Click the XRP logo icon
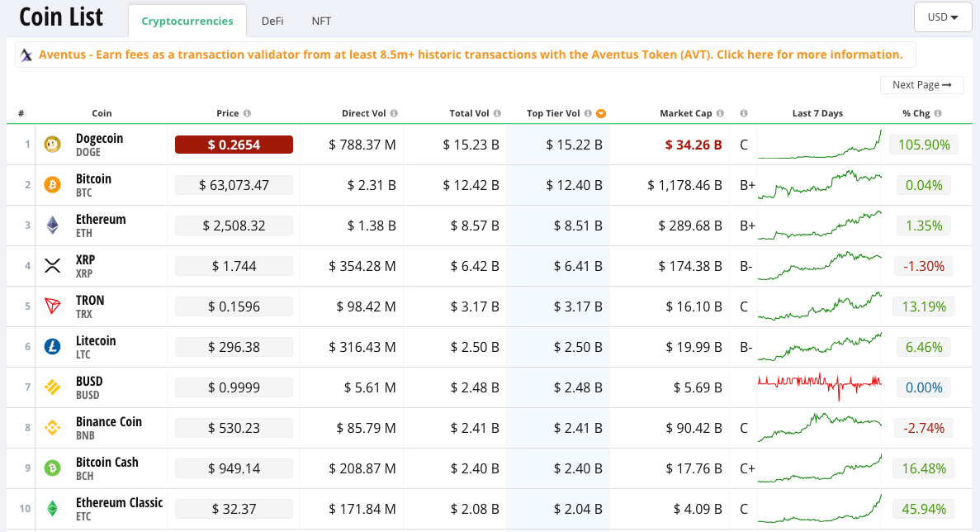This screenshot has width=980, height=532. click(x=53, y=266)
